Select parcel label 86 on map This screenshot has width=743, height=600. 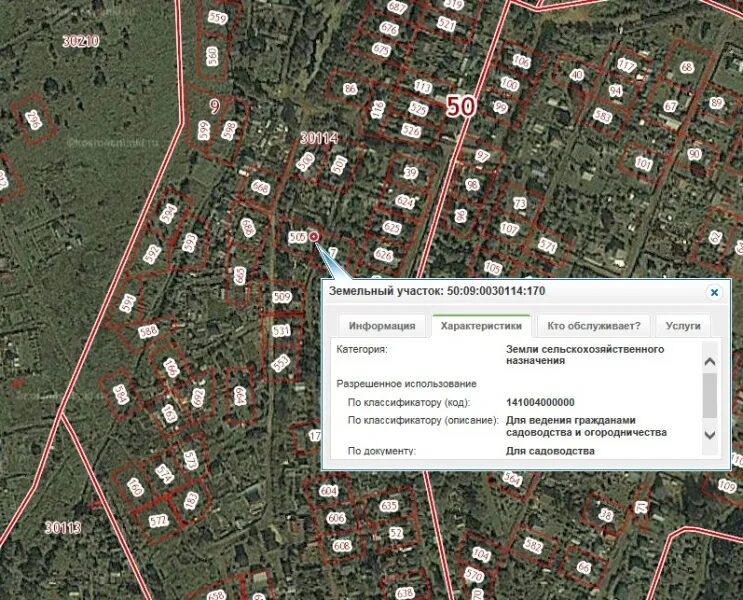(x=350, y=89)
